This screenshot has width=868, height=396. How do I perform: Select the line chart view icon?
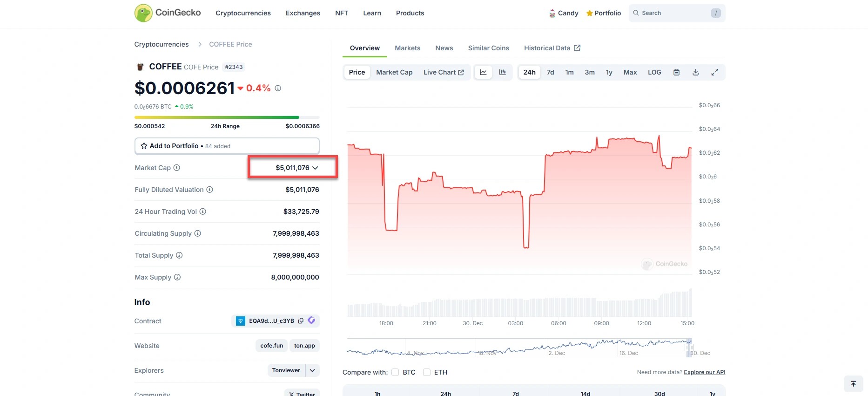483,72
